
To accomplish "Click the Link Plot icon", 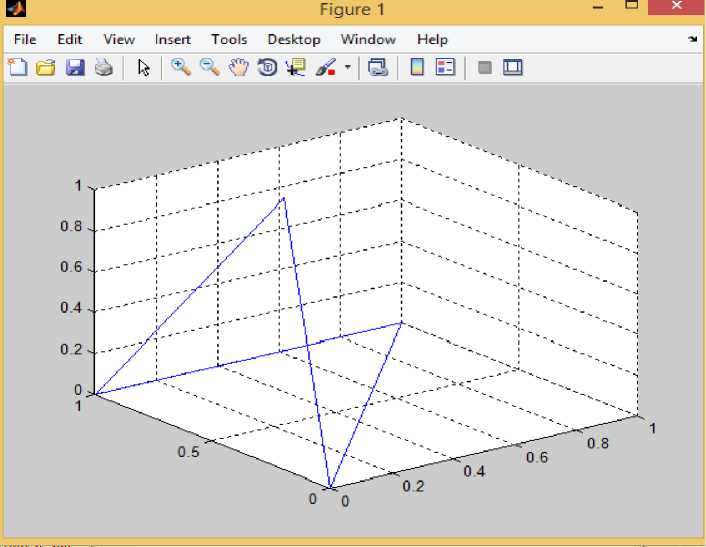I will coord(377,68).
